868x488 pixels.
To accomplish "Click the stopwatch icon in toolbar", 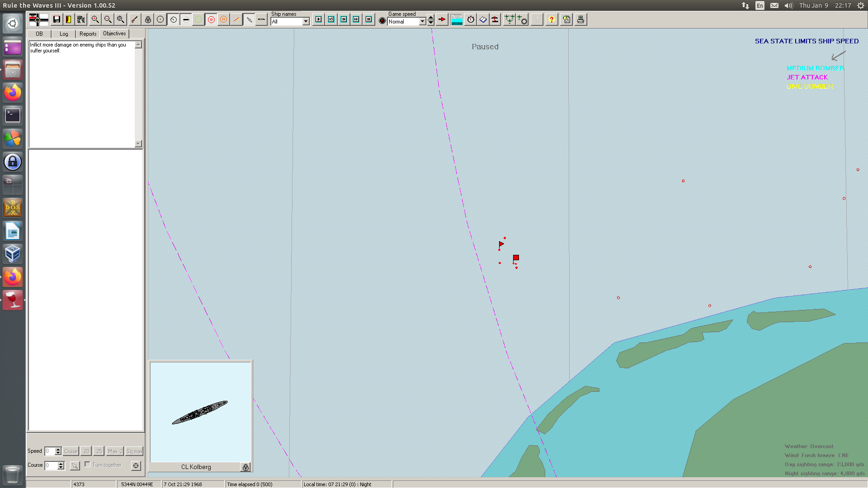I will point(471,19).
